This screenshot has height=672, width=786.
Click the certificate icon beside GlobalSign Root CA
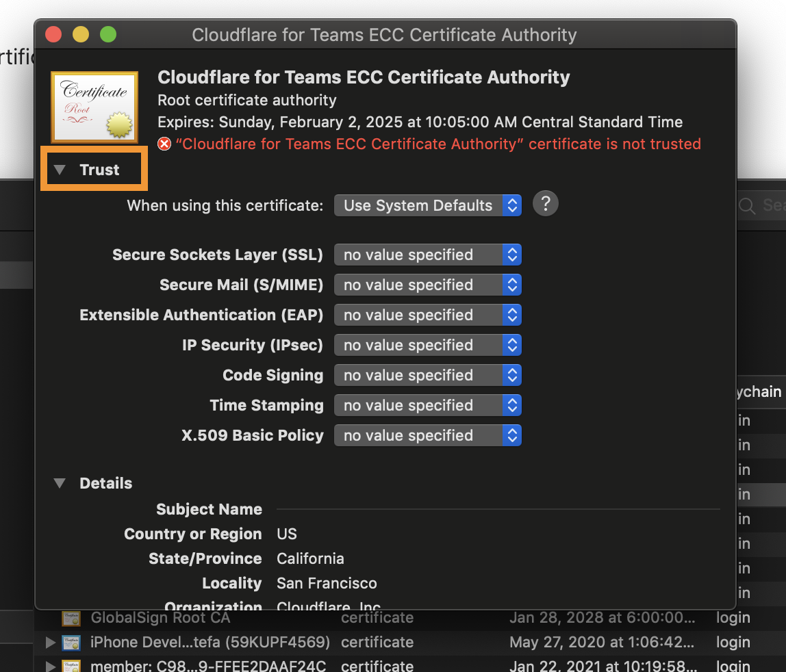click(71, 618)
